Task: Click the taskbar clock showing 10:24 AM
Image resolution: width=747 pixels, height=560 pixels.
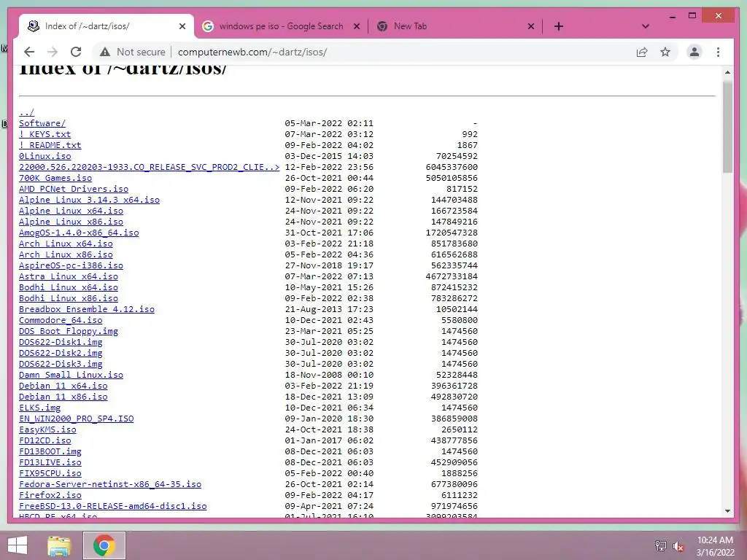Action: click(x=715, y=545)
